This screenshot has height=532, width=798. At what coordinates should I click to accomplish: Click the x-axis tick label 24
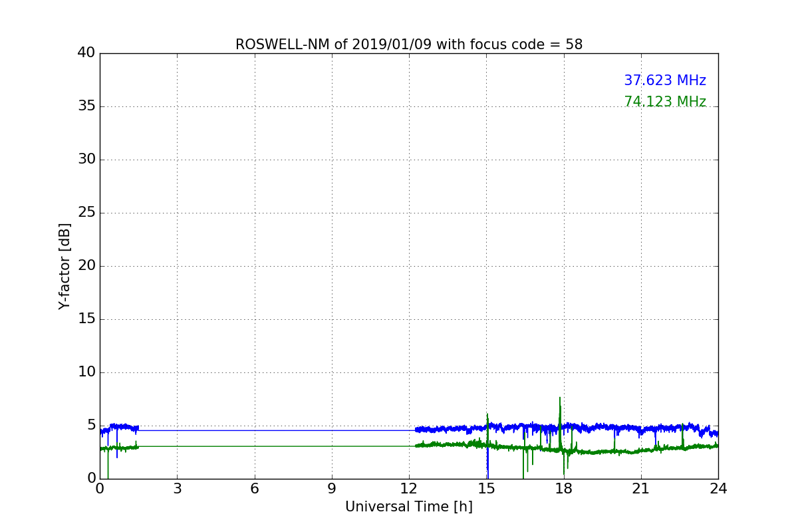coord(718,488)
